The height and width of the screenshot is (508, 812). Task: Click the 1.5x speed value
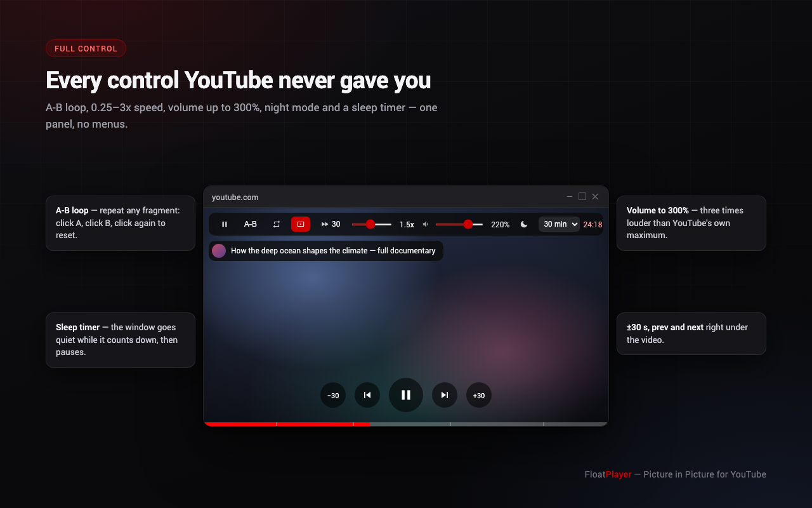pyautogui.click(x=407, y=225)
